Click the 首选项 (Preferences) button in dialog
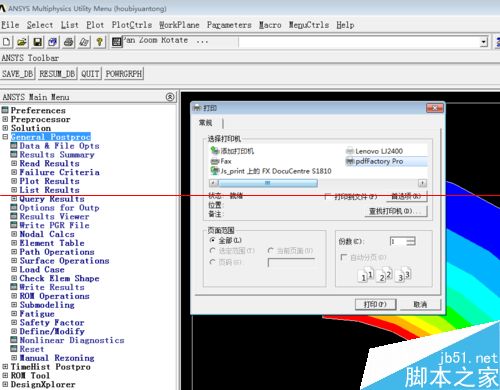The height and width of the screenshot is (390, 500). tap(406, 196)
